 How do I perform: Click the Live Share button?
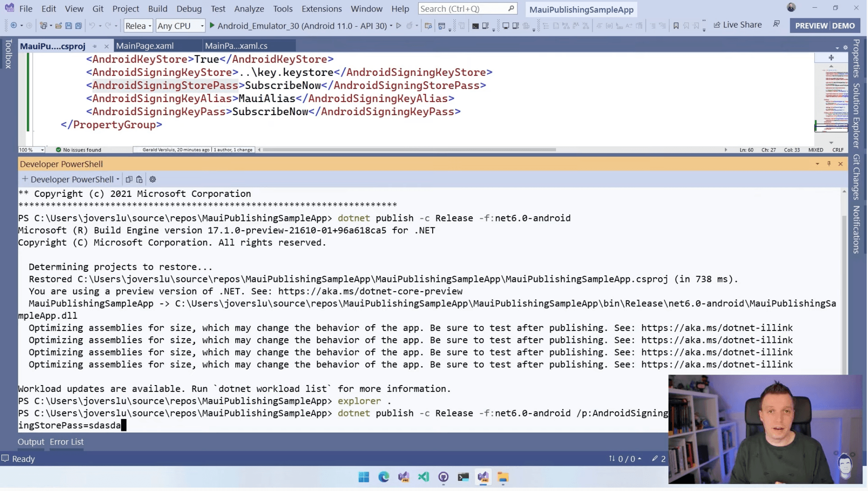click(738, 25)
